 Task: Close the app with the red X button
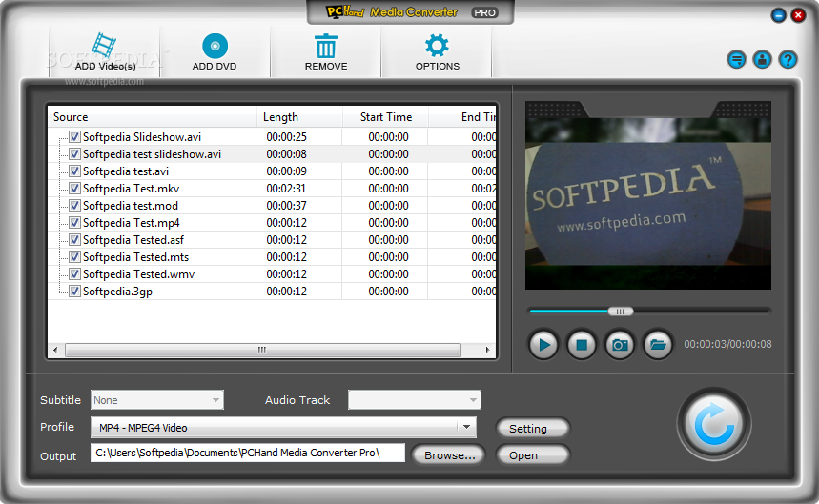tap(798, 15)
